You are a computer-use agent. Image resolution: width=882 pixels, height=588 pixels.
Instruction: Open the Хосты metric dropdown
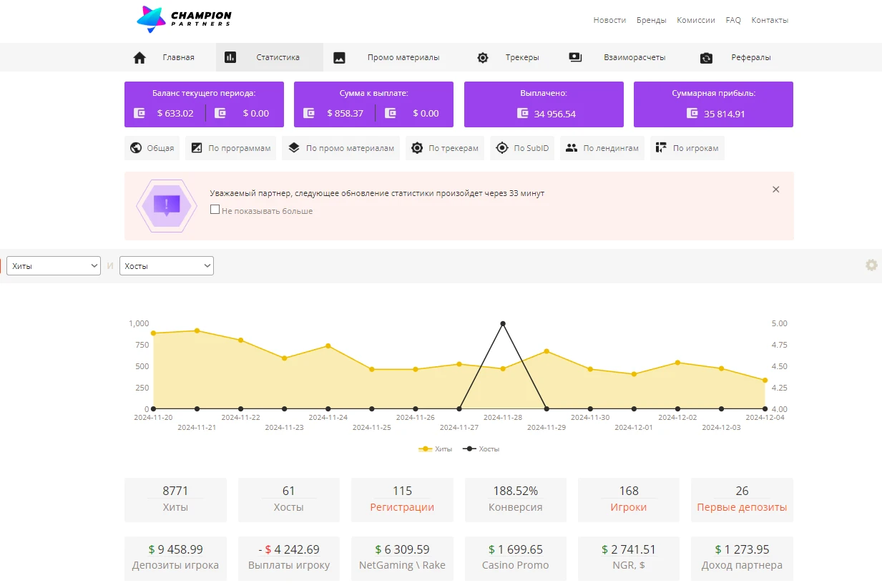(x=167, y=266)
